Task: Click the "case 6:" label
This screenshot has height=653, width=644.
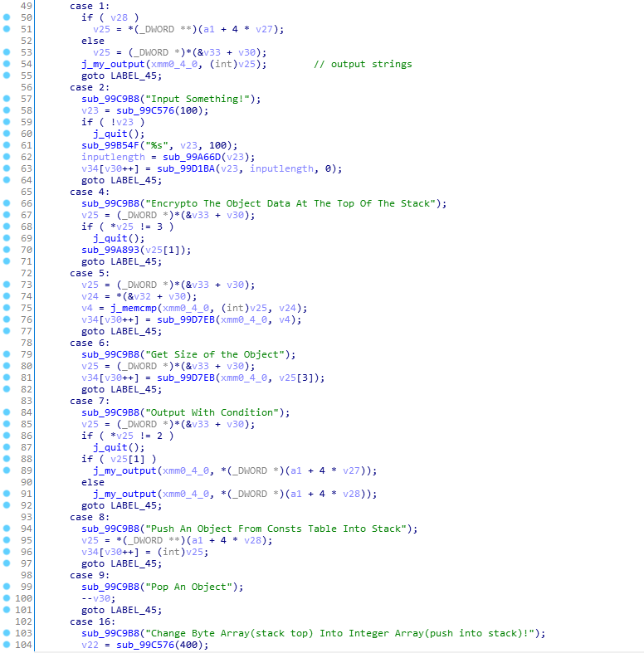Action: pyautogui.click(x=90, y=344)
